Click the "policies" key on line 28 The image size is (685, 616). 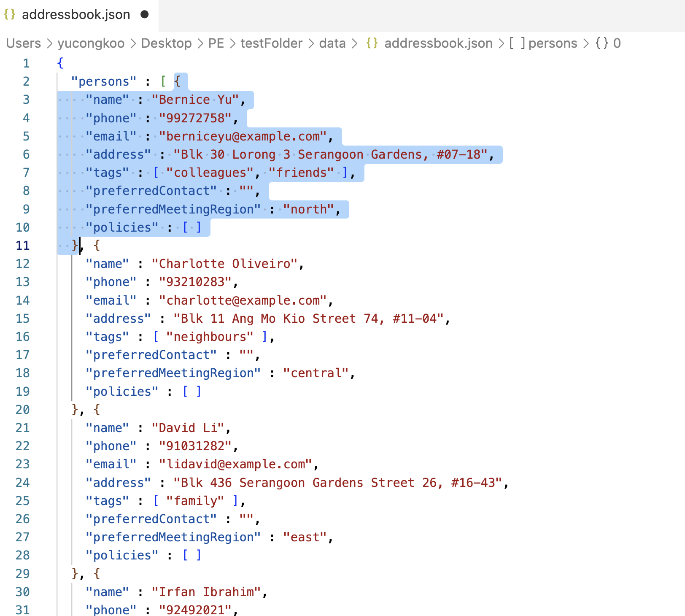coord(122,555)
